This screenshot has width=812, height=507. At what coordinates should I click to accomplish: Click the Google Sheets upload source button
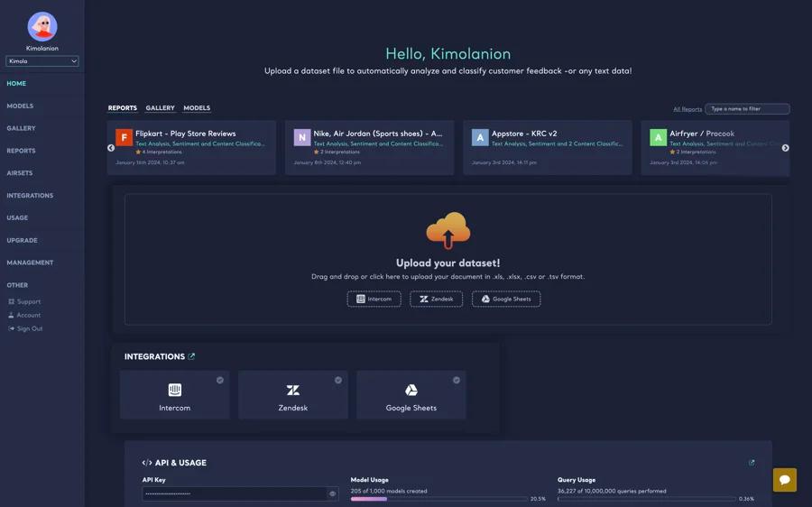coord(506,299)
